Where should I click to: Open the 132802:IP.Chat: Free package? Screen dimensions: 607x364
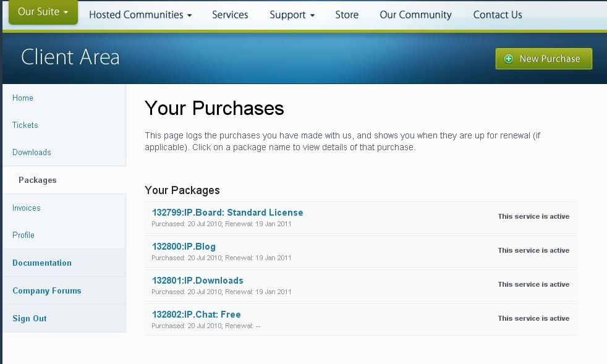click(197, 315)
